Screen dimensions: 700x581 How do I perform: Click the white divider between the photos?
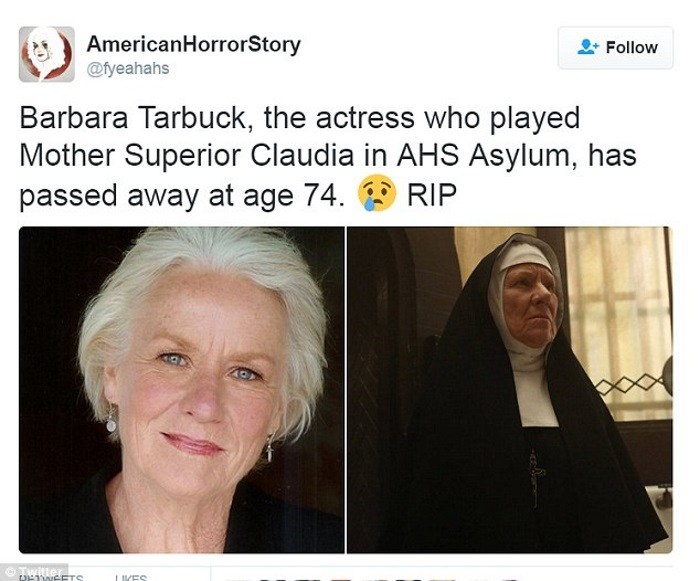[346, 390]
